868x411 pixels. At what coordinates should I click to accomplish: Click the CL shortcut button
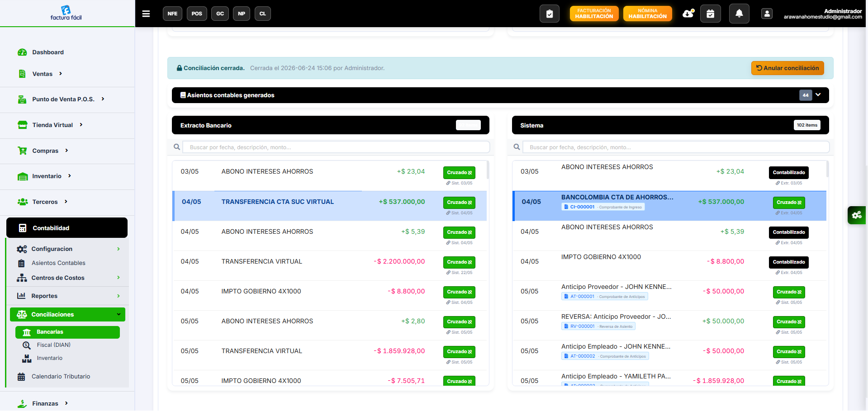click(263, 14)
